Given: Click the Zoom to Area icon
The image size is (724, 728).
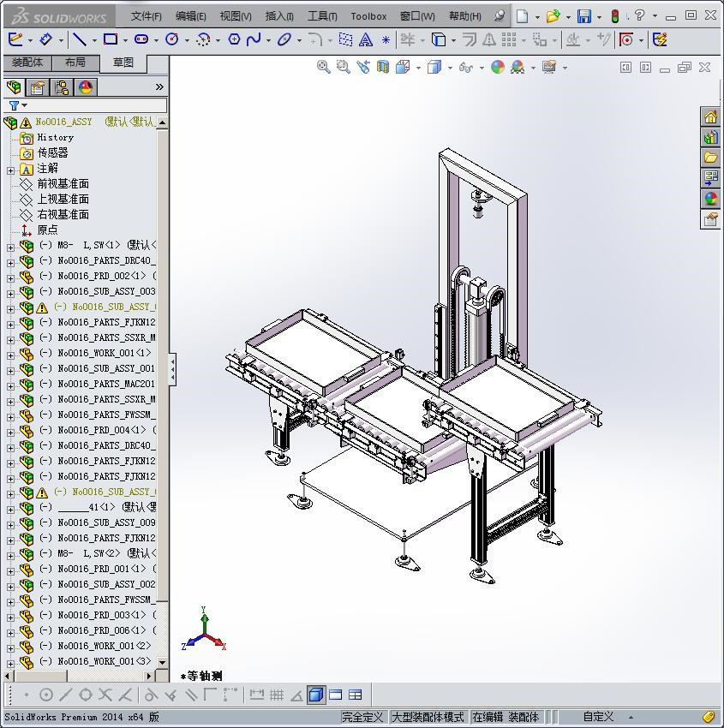Looking at the screenshot, I should (344, 68).
